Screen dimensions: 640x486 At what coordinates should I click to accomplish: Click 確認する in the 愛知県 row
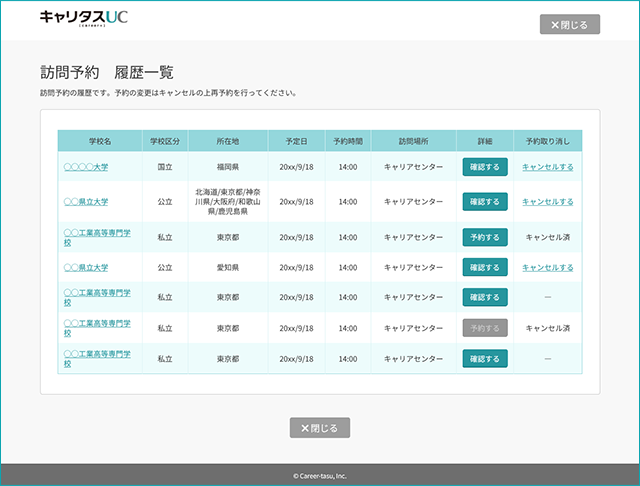coord(485,267)
